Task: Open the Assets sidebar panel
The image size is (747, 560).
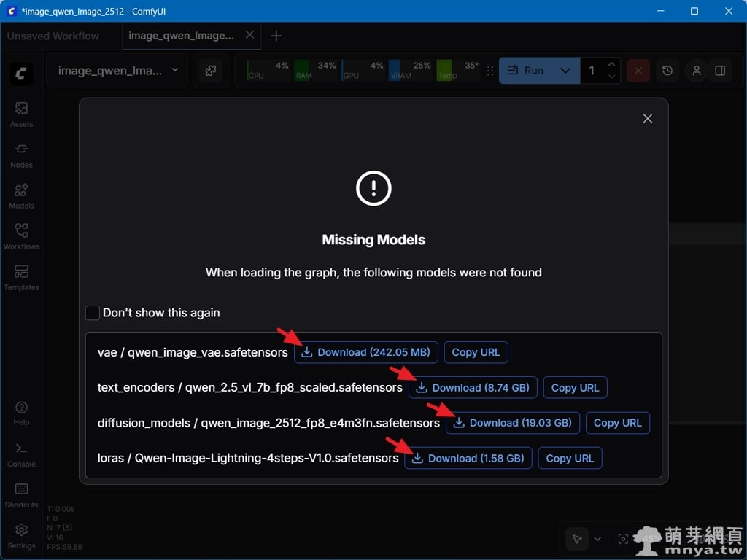Action: [21, 114]
